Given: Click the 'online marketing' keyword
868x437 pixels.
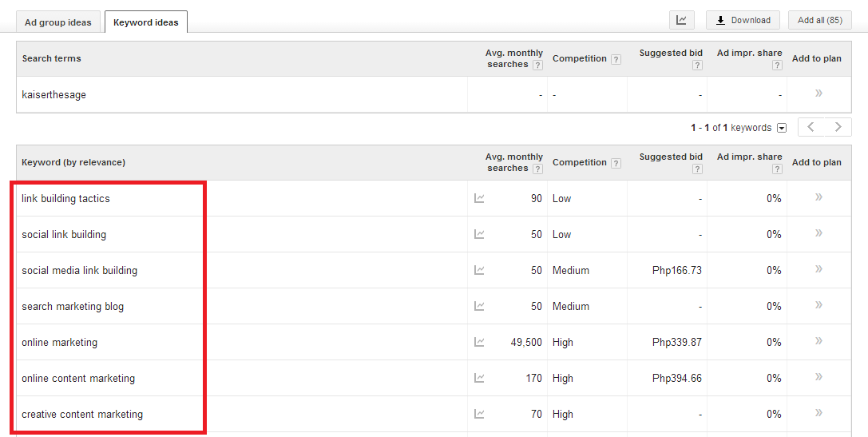Looking at the screenshot, I should [59, 342].
